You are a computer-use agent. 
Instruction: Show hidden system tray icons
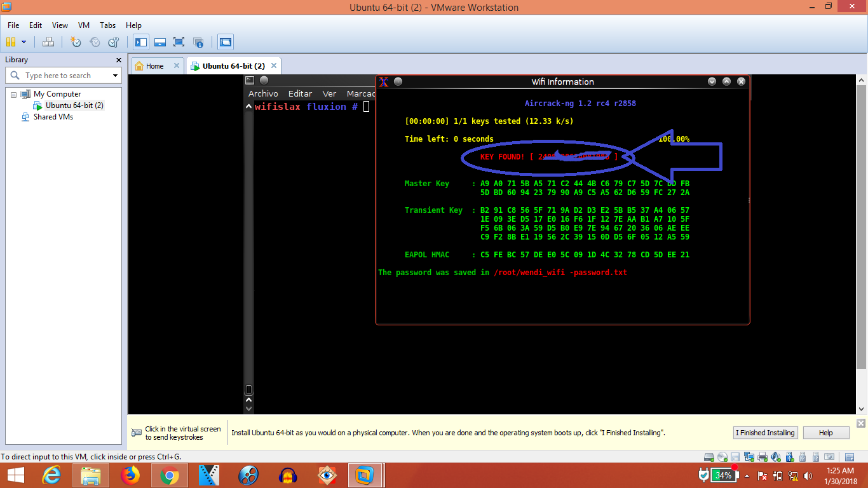(x=747, y=475)
